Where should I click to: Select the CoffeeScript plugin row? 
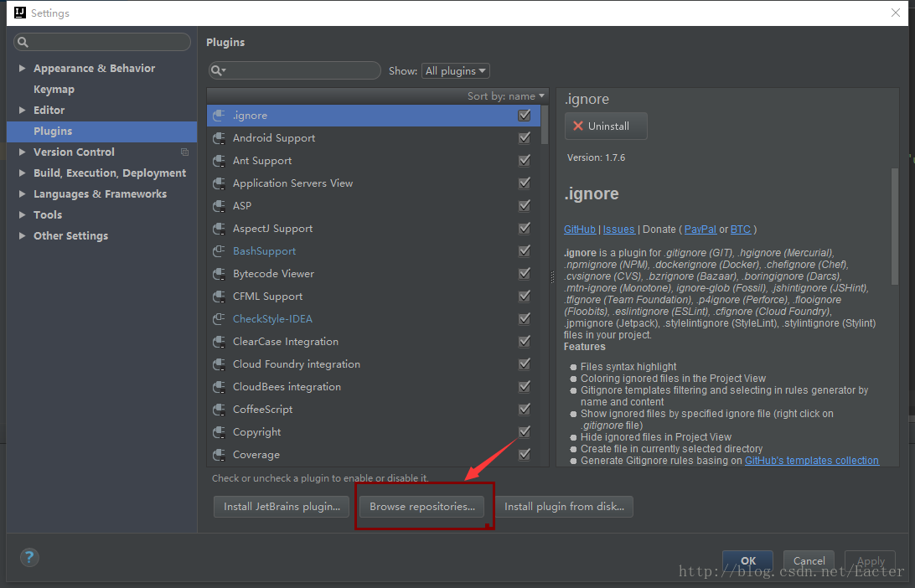374,410
